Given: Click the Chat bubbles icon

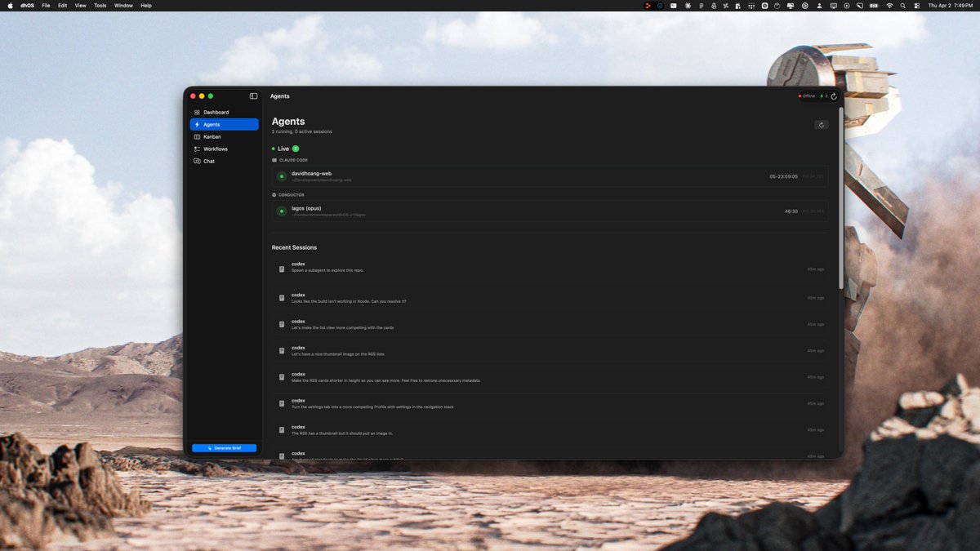Looking at the screenshot, I should [x=197, y=161].
